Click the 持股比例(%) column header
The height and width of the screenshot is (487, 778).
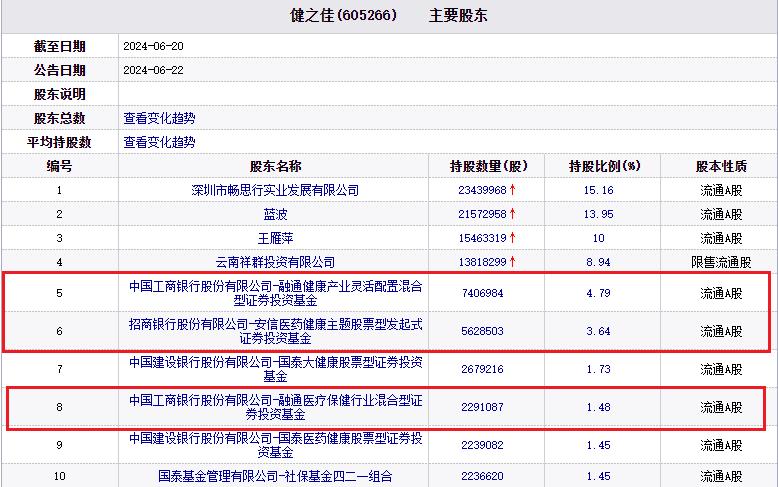604,166
